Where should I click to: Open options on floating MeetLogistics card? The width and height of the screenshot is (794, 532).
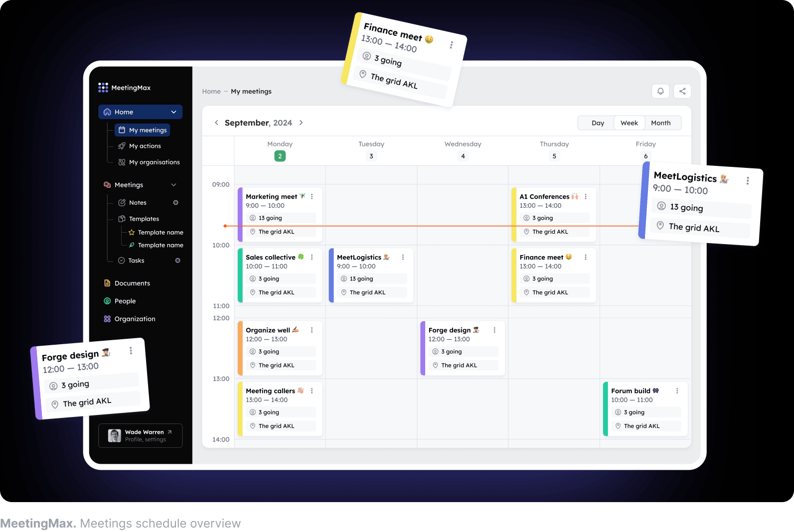pyautogui.click(x=748, y=181)
